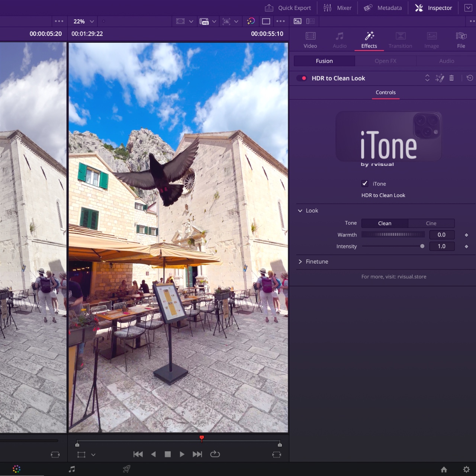The height and width of the screenshot is (476, 476).
Task: Select the Cine tone button
Action: coord(431,223)
